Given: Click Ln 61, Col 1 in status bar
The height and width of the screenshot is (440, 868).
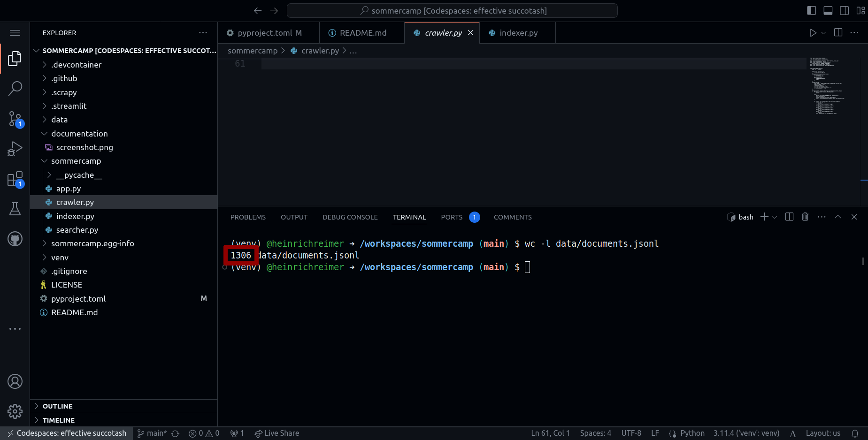Looking at the screenshot, I should point(550,433).
